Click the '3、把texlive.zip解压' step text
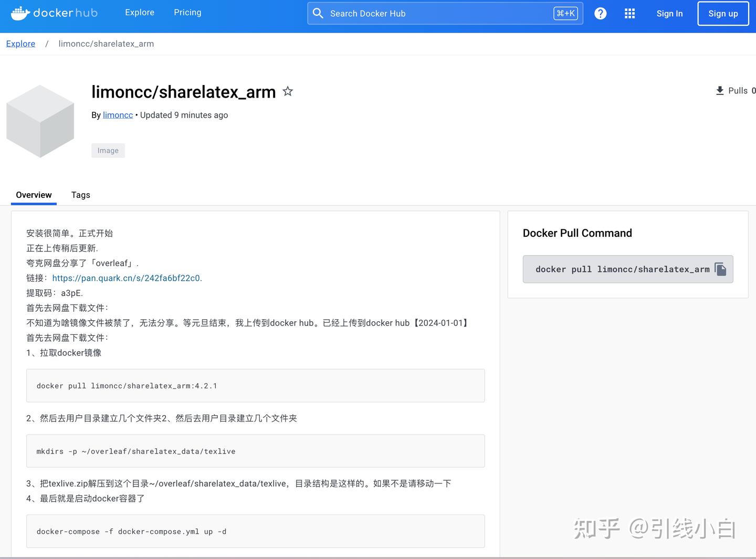 (239, 483)
